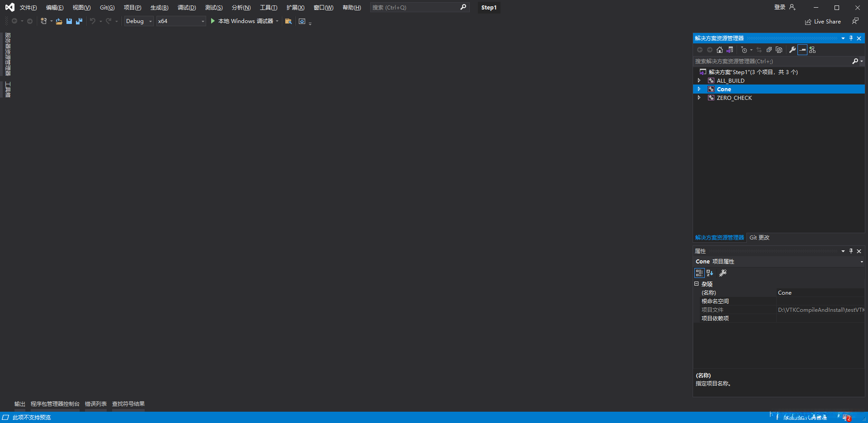The width and height of the screenshot is (868, 423).
Task: Open a file with the folder icon
Action: coord(59,21)
